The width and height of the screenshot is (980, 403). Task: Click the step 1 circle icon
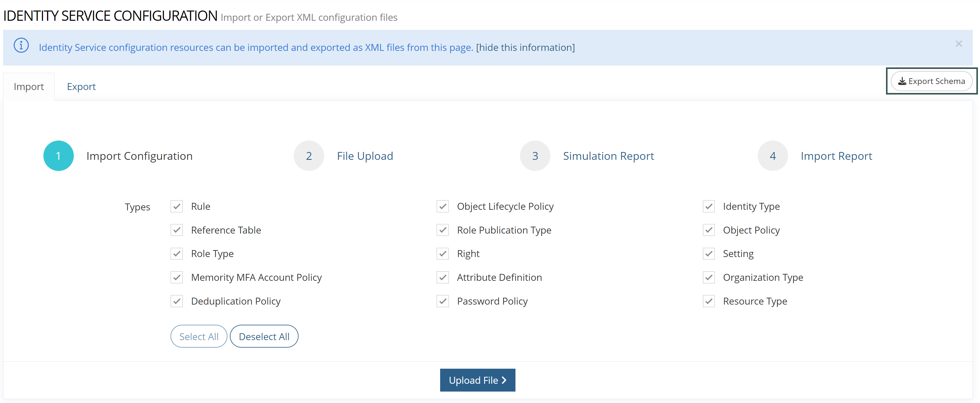coord(58,156)
